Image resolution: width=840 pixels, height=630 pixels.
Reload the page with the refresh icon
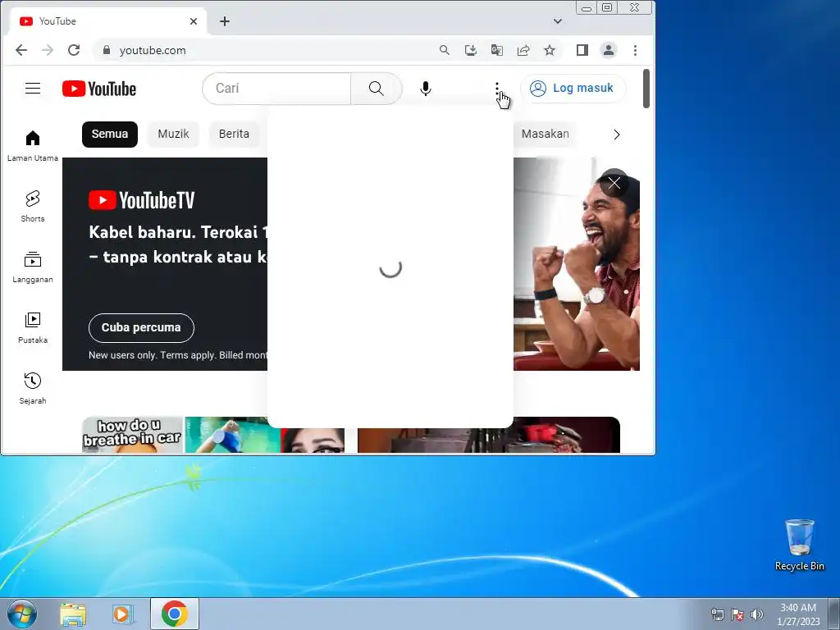point(74,50)
